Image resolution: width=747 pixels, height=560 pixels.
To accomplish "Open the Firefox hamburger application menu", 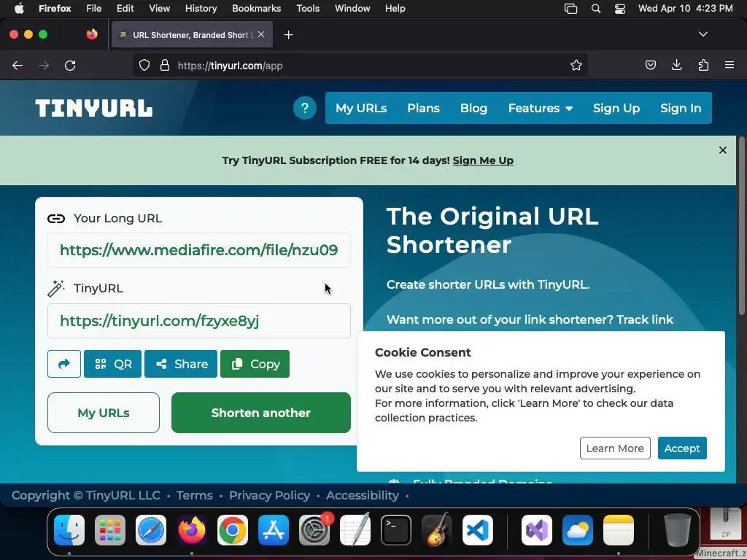I will tap(729, 66).
